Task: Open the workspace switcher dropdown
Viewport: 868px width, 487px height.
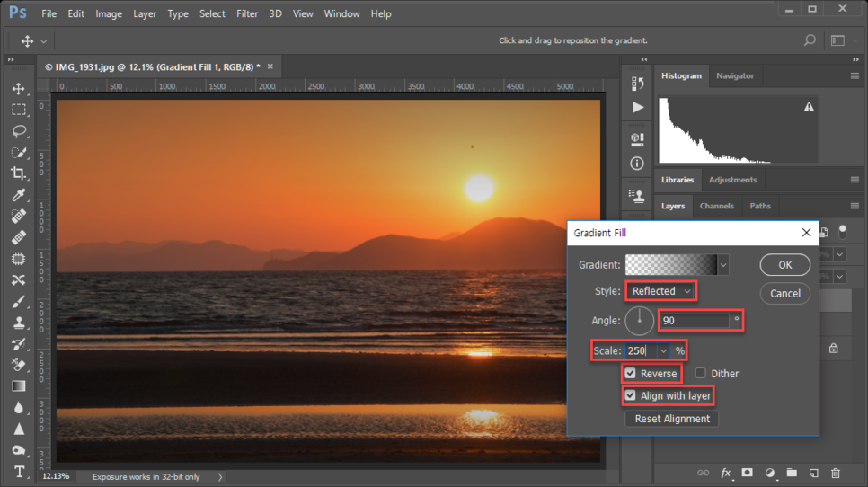Action: 837,40
